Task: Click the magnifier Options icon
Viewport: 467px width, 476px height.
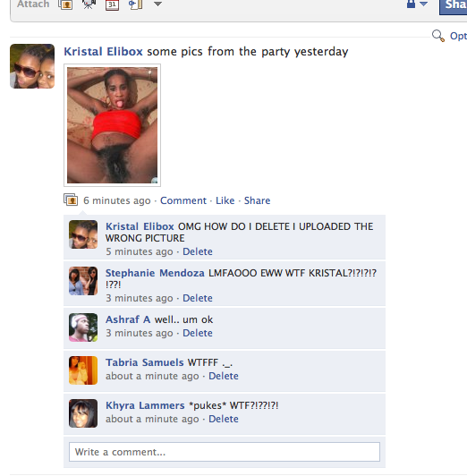Action: point(438,36)
